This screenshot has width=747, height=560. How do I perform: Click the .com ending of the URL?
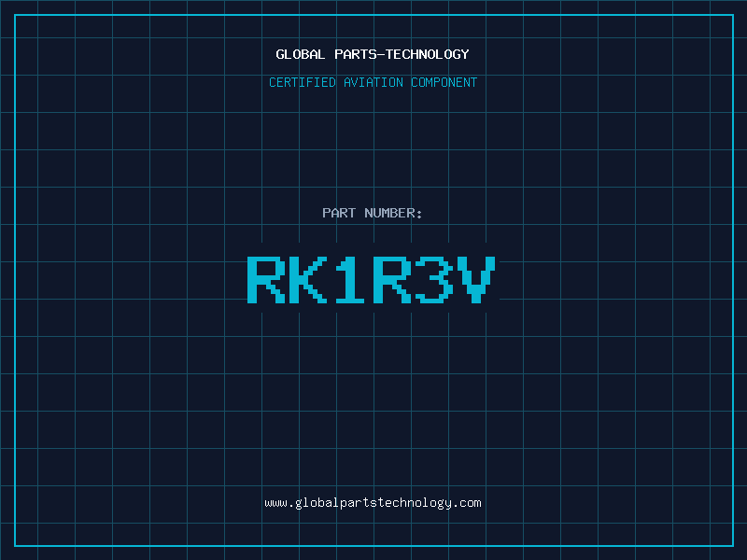467,503
